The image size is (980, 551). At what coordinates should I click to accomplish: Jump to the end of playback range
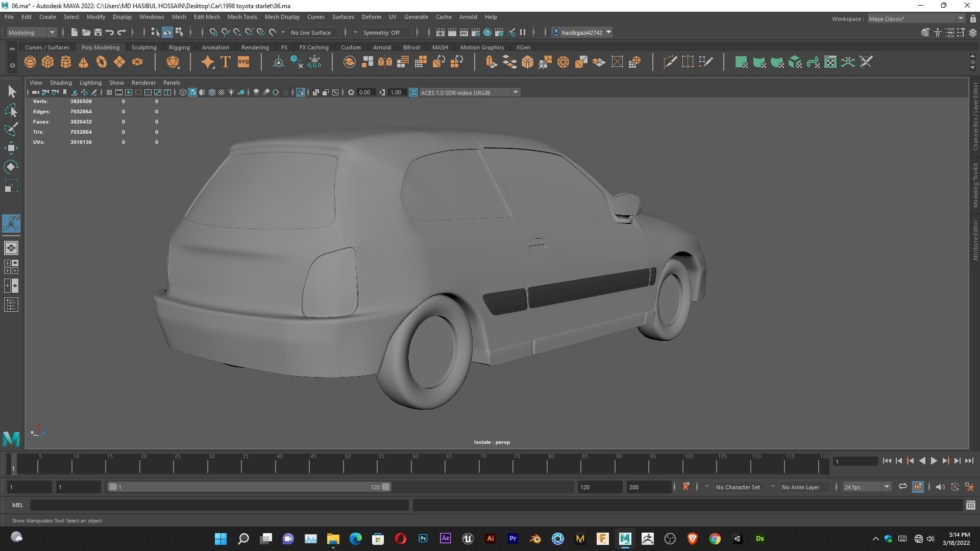point(969,461)
